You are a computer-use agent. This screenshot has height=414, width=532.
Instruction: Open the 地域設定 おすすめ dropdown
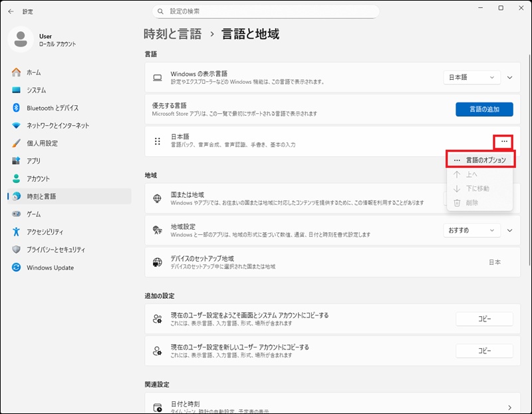click(x=471, y=230)
